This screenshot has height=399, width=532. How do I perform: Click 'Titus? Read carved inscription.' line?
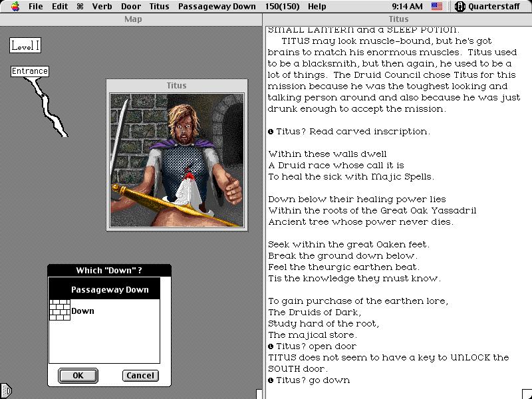point(353,131)
